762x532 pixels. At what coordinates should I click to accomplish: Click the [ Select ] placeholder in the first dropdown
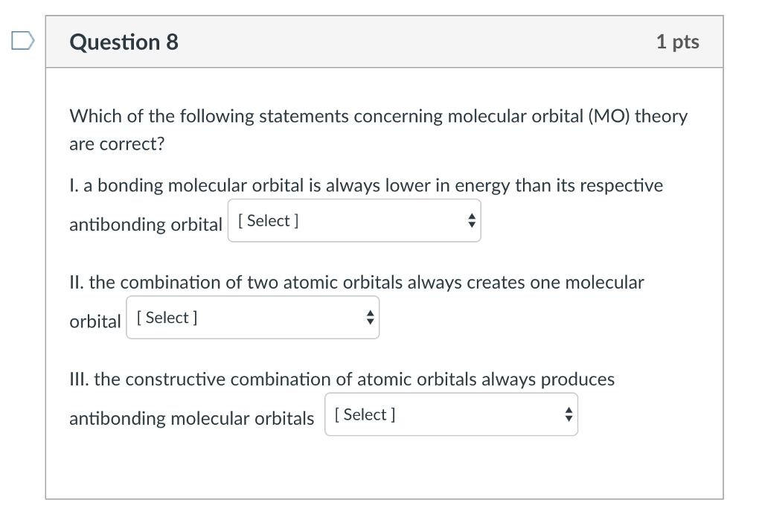[268, 220]
